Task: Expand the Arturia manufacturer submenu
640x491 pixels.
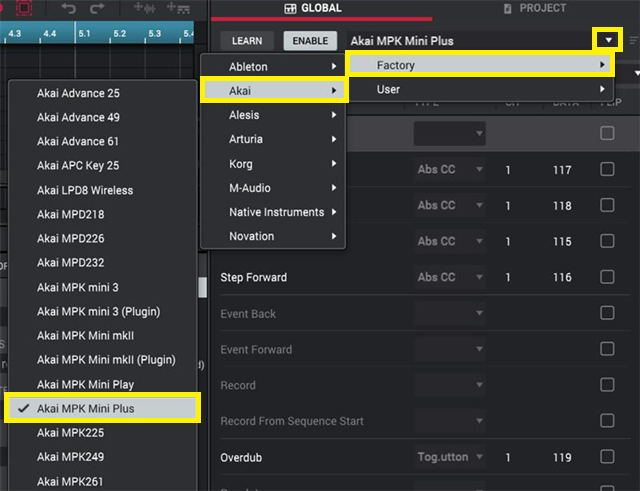Action: (273, 139)
